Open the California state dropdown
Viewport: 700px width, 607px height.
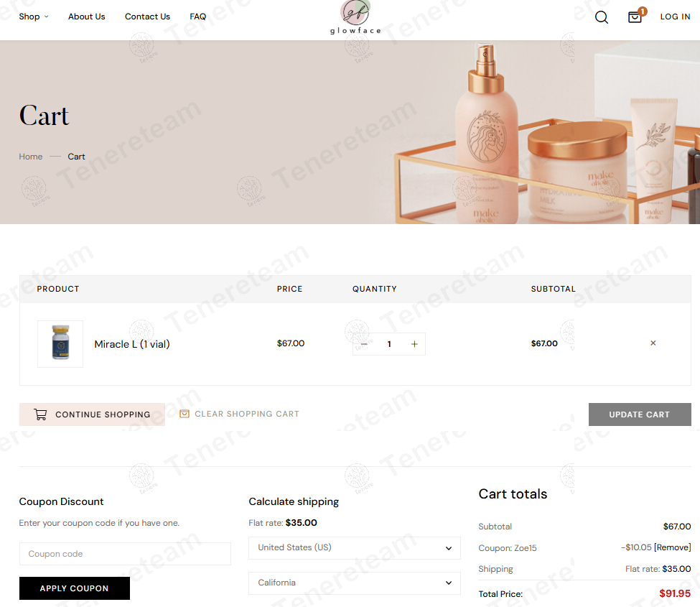point(355,583)
